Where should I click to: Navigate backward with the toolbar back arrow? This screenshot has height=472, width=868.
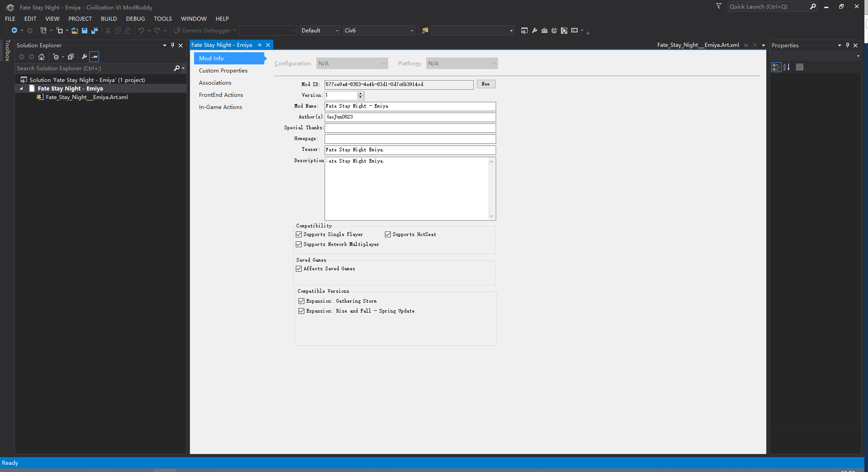coord(14,30)
